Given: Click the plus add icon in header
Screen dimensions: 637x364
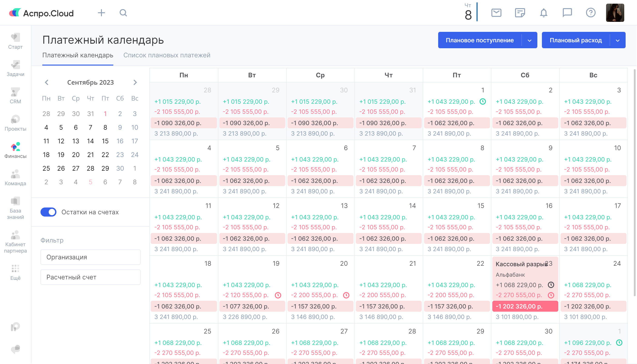Looking at the screenshot, I should coord(101,13).
